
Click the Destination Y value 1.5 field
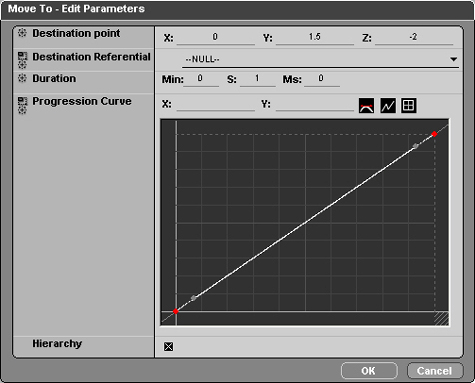315,37
